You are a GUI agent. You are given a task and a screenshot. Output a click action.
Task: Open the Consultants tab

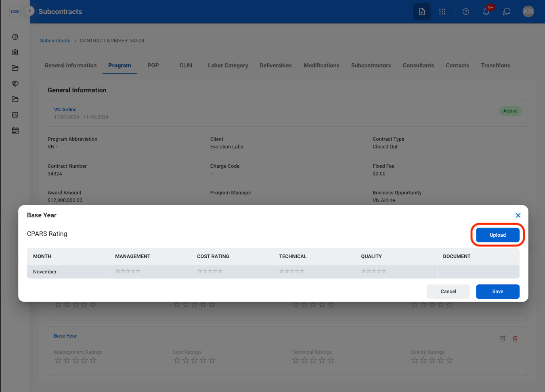tap(418, 65)
